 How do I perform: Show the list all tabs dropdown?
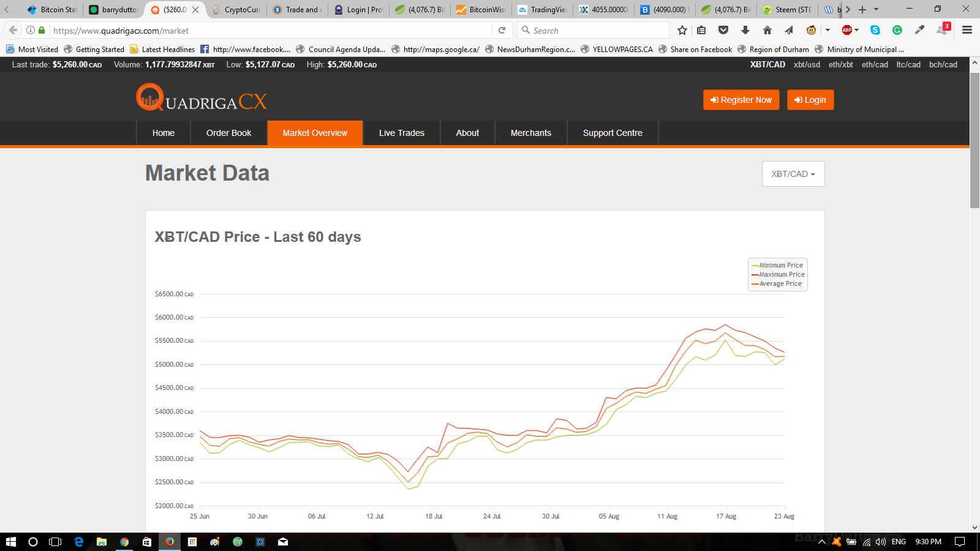click(x=876, y=9)
